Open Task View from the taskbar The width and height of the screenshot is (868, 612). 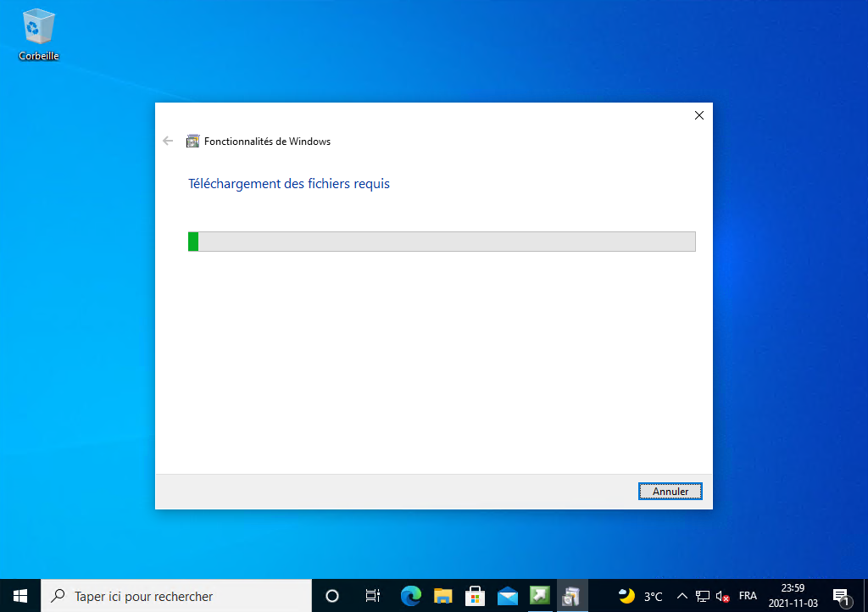click(x=372, y=596)
